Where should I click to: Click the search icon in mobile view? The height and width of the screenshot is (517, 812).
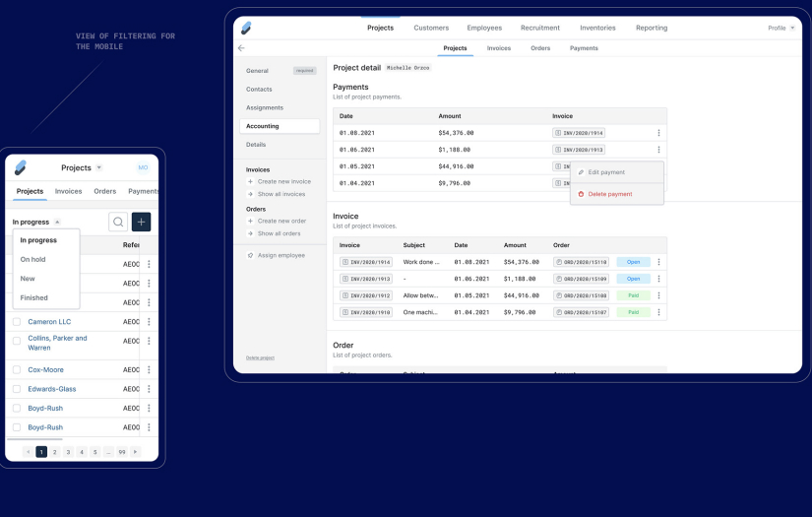[118, 223]
